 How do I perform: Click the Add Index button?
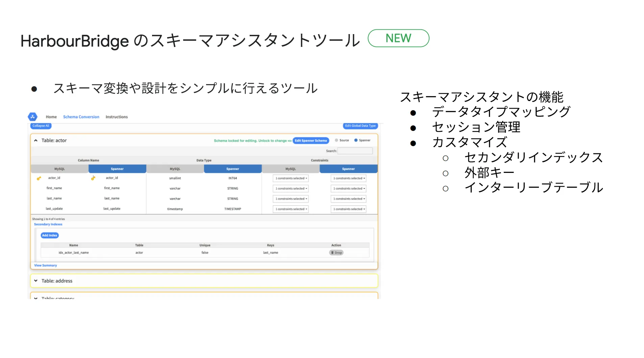coord(50,235)
